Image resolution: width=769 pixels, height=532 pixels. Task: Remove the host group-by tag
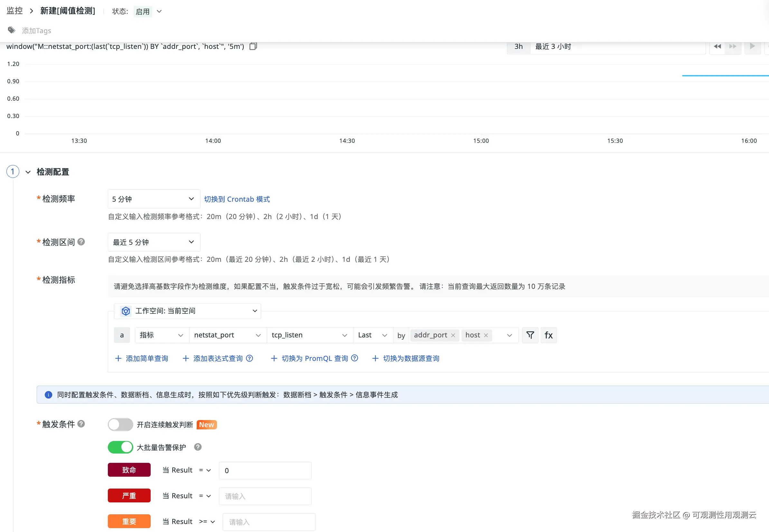486,335
